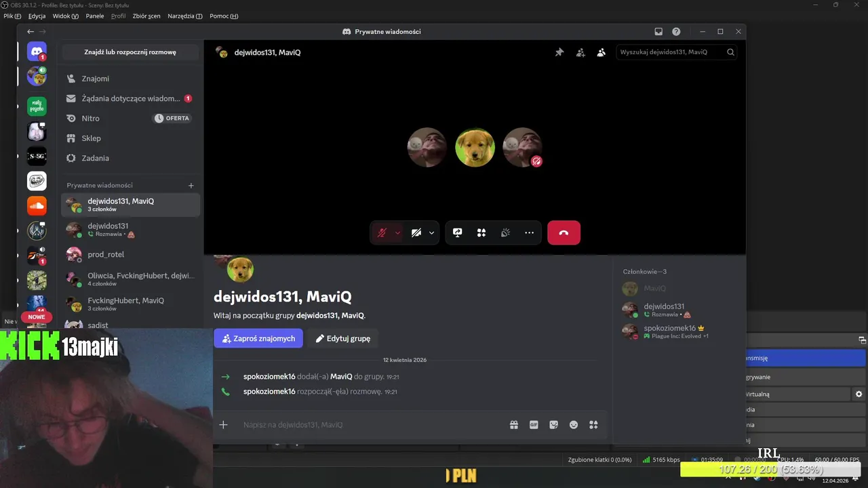Send a gift via the gift icon
The height and width of the screenshot is (488, 868).
[x=514, y=425]
